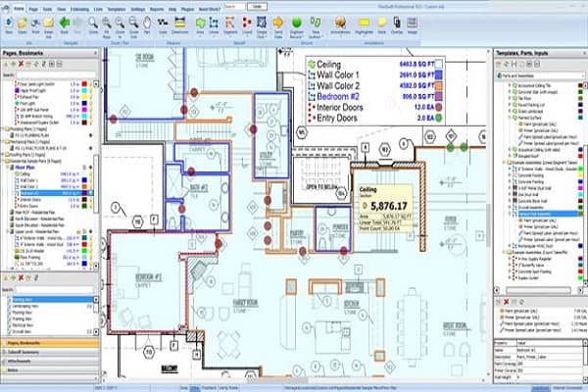Viewport: 588px width, 392px height.
Task: Collapse Example Assemblies Linear Segment folder
Action: tap(505, 163)
